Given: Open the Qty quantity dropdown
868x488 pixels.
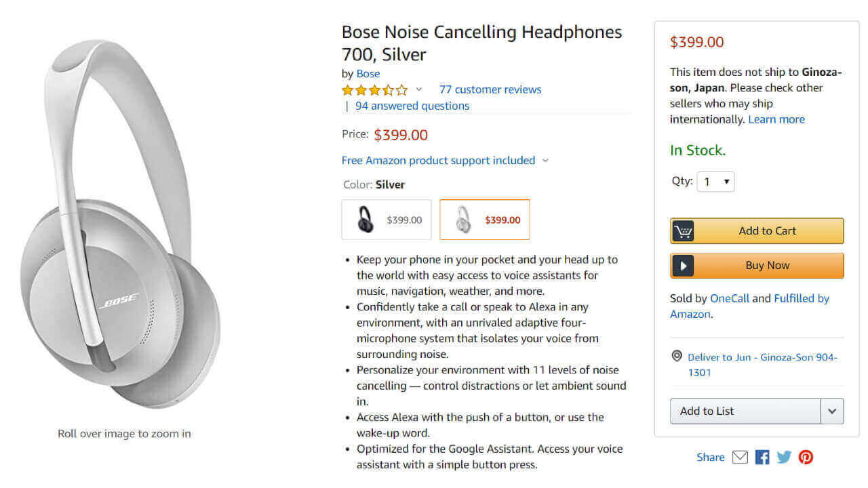Looking at the screenshot, I should pyautogui.click(x=715, y=182).
